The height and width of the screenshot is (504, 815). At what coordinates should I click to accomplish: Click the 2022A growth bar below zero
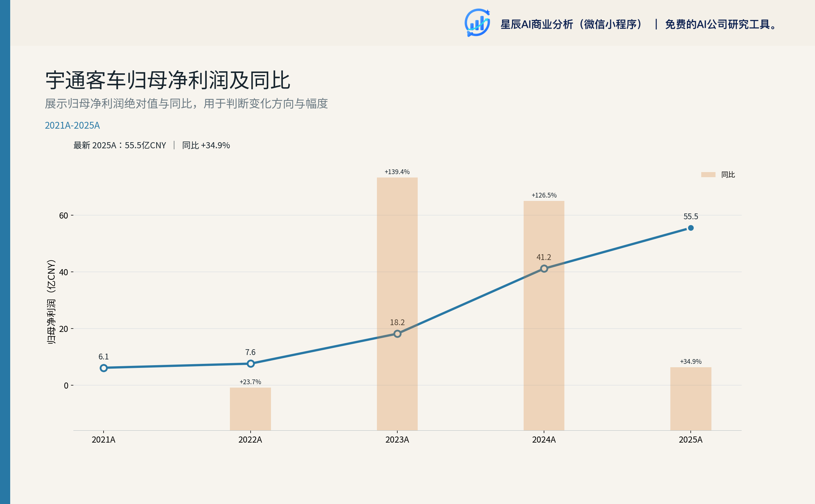point(250,409)
